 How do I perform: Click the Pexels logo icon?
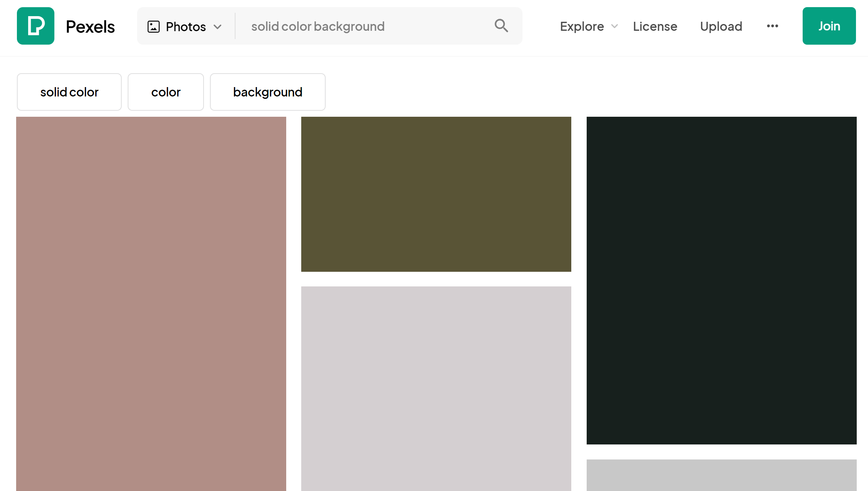coord(35,26)
